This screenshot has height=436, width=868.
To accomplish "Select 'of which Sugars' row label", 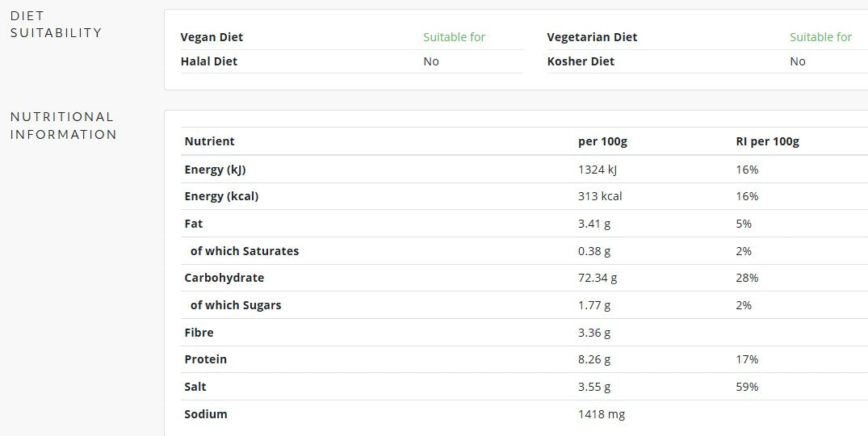I will tap(235, 305).
